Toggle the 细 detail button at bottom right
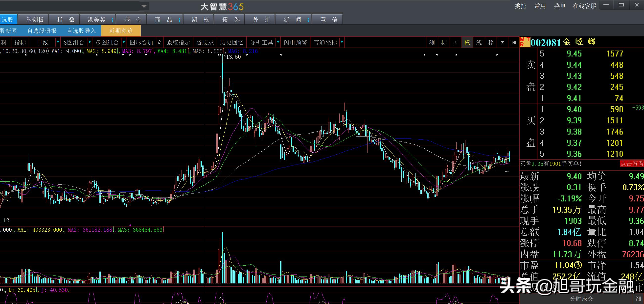 (x=638, y=299)
